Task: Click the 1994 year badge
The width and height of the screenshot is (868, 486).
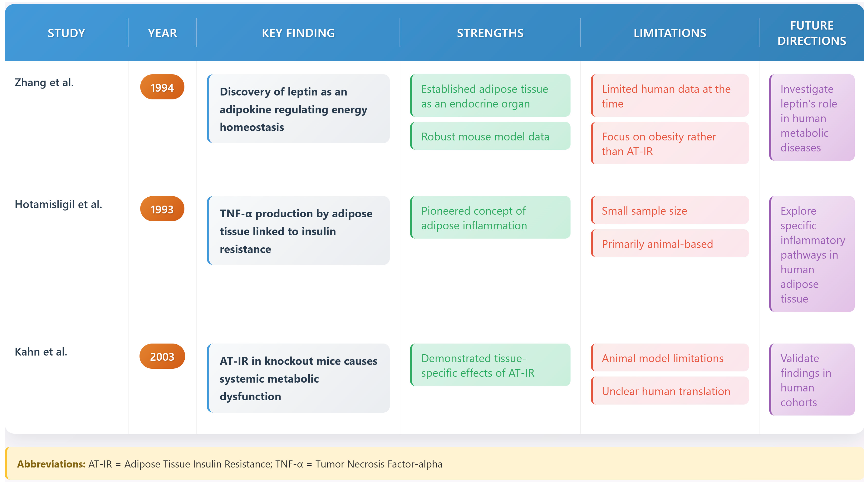Action: pyautogui.click(x=162, y=87)
